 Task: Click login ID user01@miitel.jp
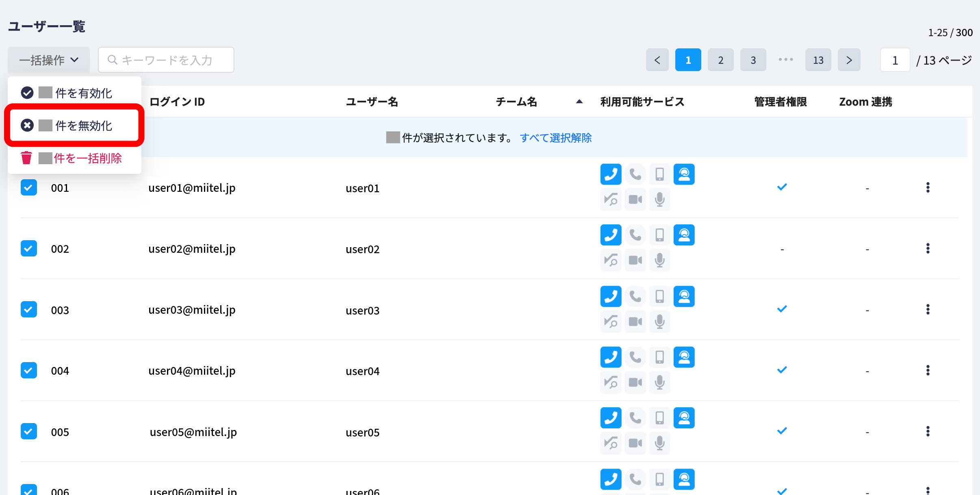(192, 188)
